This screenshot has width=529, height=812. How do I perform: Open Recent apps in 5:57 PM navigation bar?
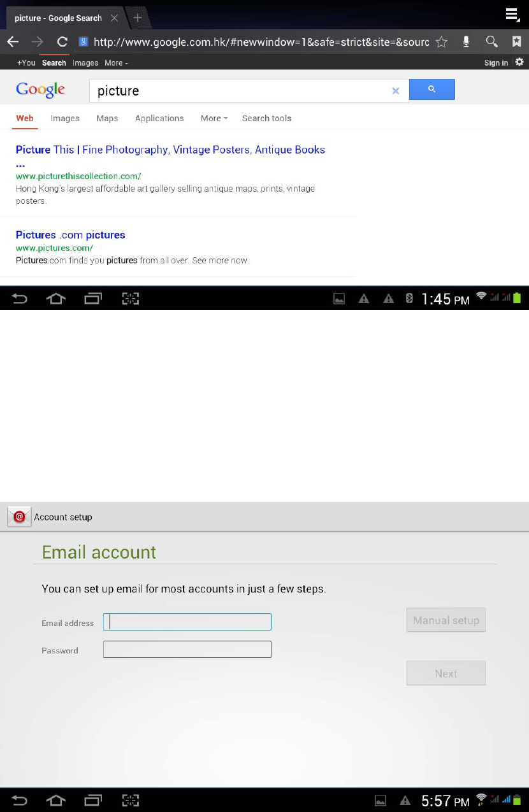point(93,800)
